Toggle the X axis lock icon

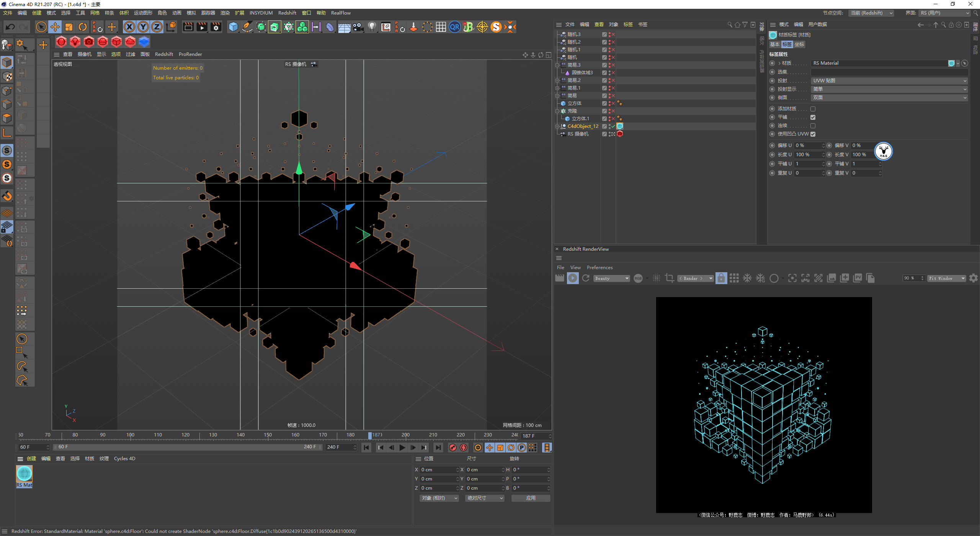(x=129, y=27)
